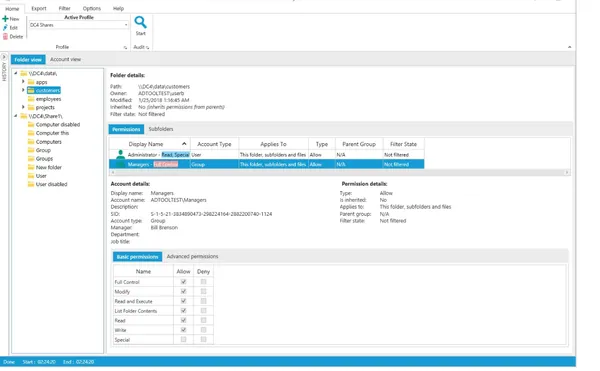Open the Home ribbon tab
The width and height of the screenshot is (600, 371).
click(x=12, y=8)
